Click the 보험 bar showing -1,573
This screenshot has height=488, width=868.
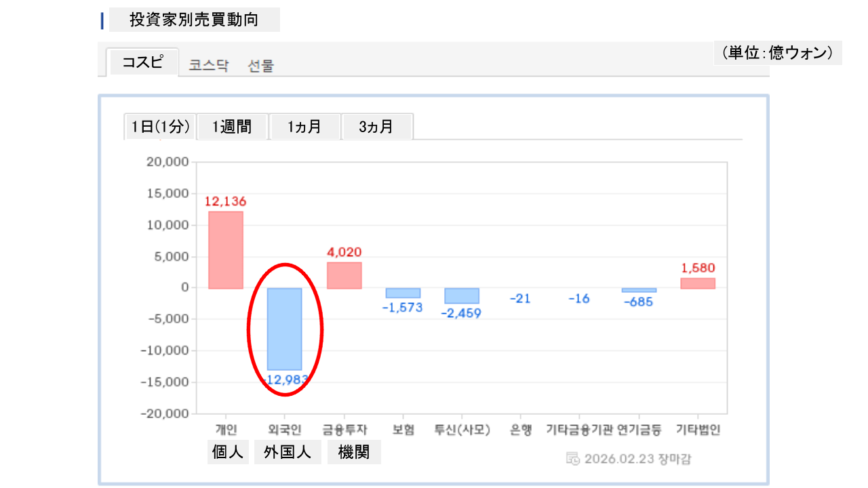[403, 293]
